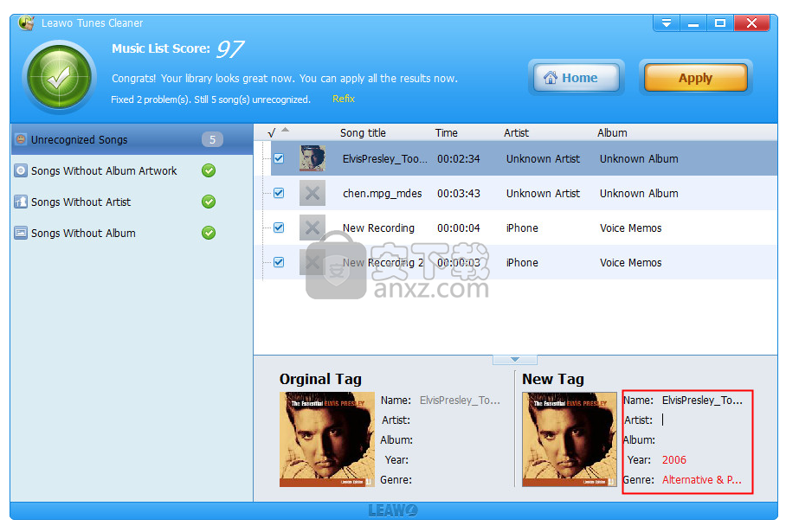Screen dimensions: 799x532
Task: Click the Unrecognized Songs sidebar icon
Action: pyautogui.click(x=21, y=139)
